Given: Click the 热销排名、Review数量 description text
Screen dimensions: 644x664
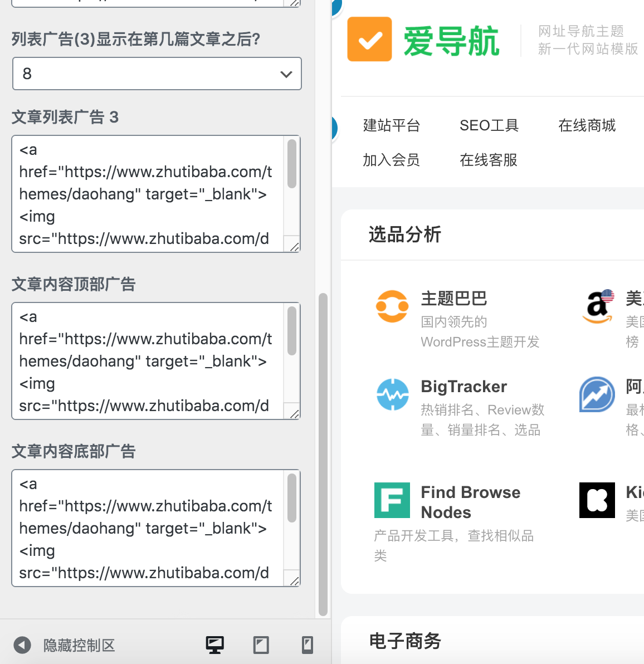Looking at the screenshot, I should 482,419.
